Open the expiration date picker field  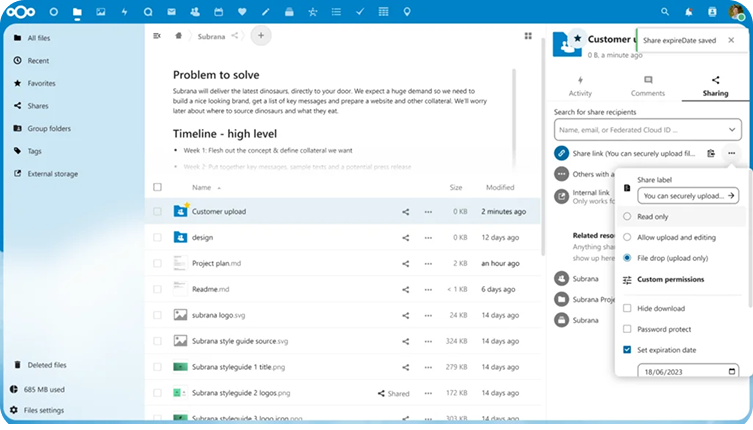[x=690, y=369]
